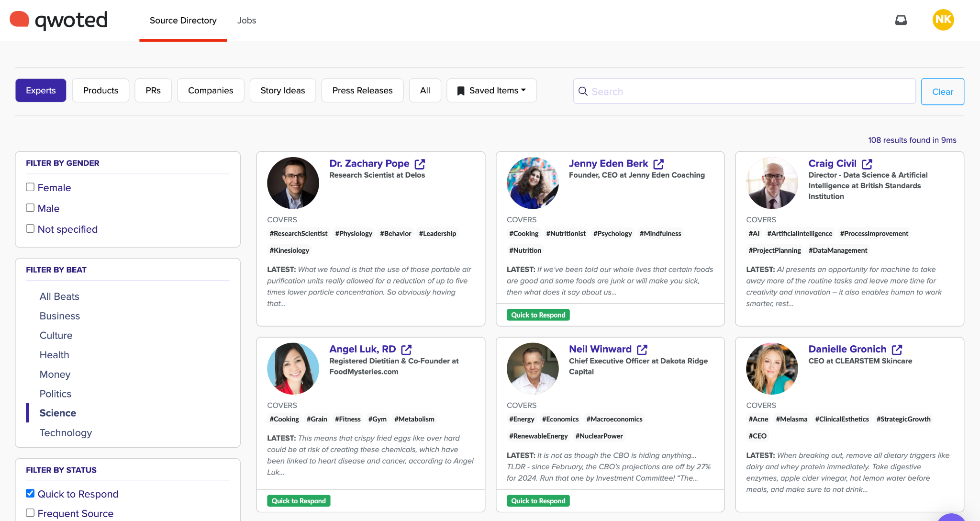The width and height of the screenshot is (980, 521).
Task: Click Craig Civil's profile photo
Action: click(772, 183)
